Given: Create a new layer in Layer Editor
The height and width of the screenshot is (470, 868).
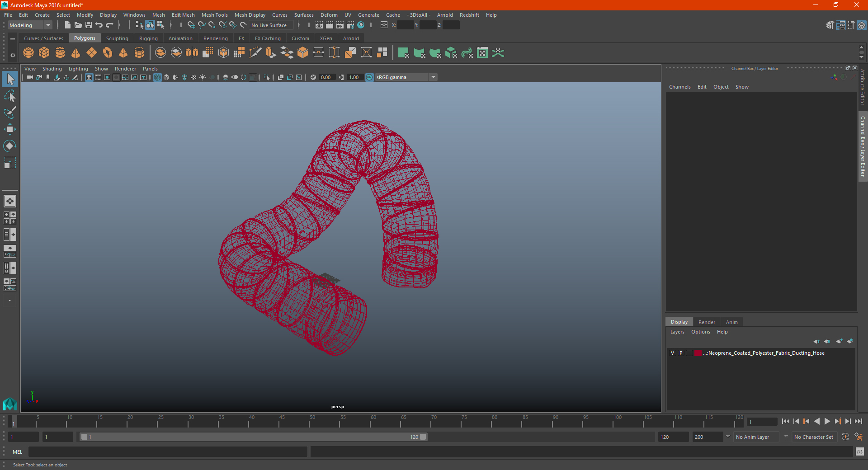Looking at the screenshot, I should pyautogui.click(x=839, y=341).
